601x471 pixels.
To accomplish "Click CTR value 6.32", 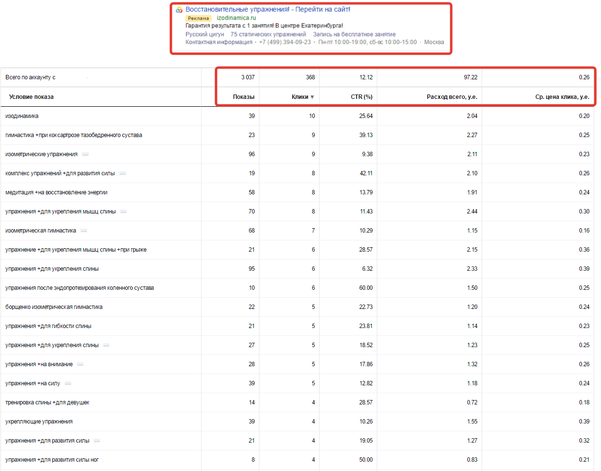I will coord(367,269).
